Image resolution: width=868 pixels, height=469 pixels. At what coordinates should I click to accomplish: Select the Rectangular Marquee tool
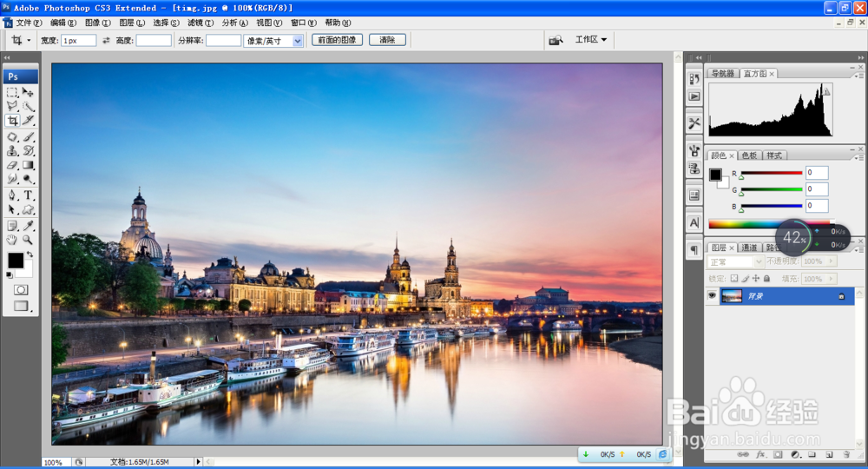[12, 92]
